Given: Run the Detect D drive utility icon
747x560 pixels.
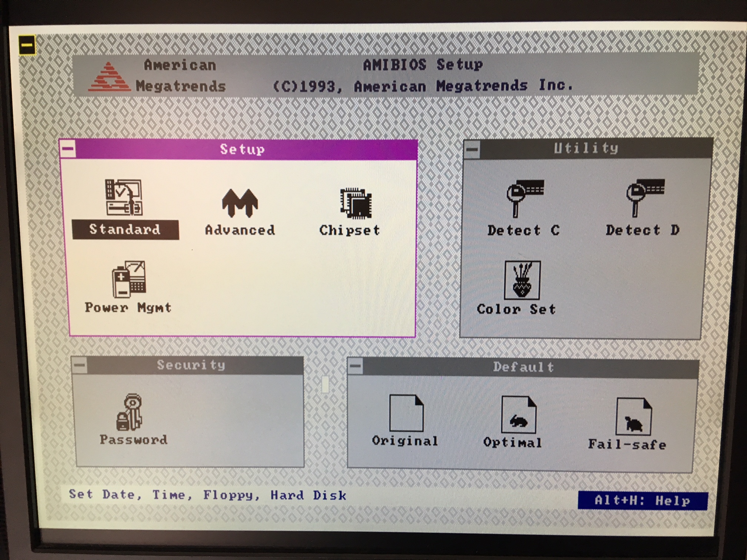Looking at the screenshot, I should [x=645, y=198].
